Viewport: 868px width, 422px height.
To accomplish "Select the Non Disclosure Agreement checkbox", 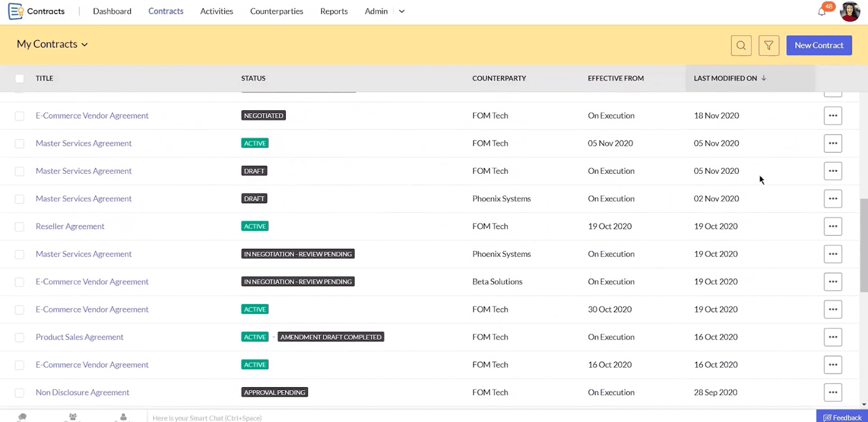I will tap(20, 393).
